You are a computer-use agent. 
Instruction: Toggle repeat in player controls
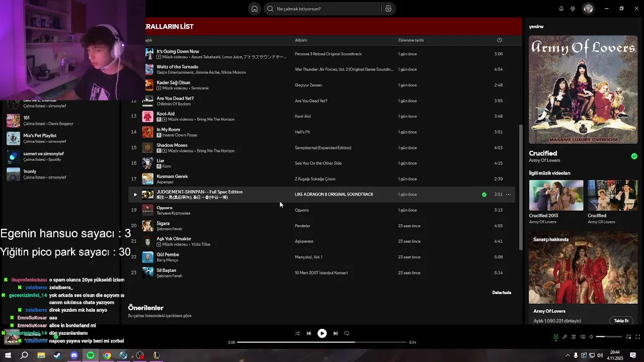click(x=347, y=333)
